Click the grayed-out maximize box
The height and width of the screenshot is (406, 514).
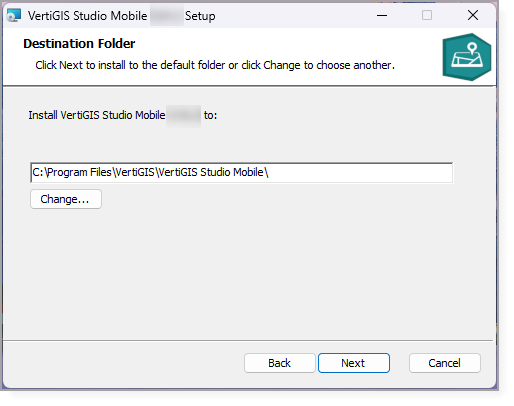coord(427,15)
